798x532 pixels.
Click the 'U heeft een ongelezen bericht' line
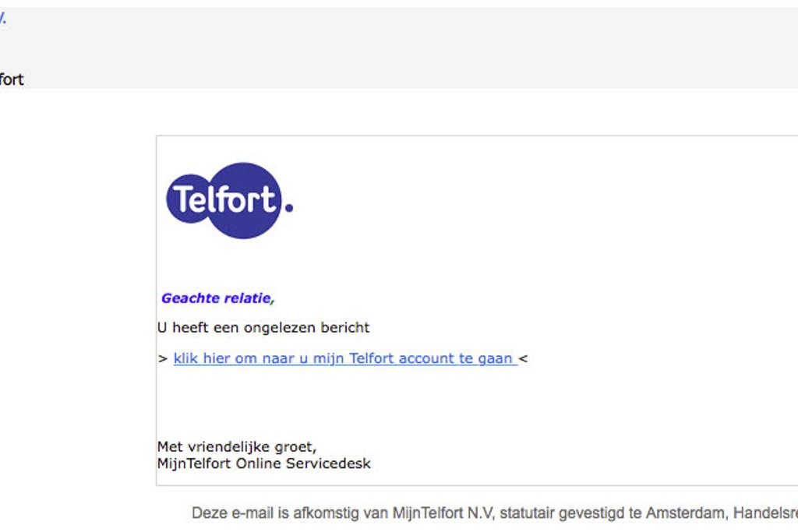pos(263,328)
